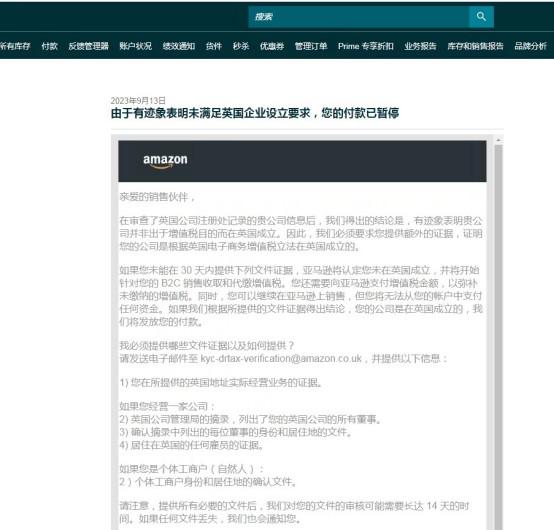Click item 3) 确认摘录中列出的每位董事
The width and height of the screenshot is (554, 530).
[x=236, y=432]
